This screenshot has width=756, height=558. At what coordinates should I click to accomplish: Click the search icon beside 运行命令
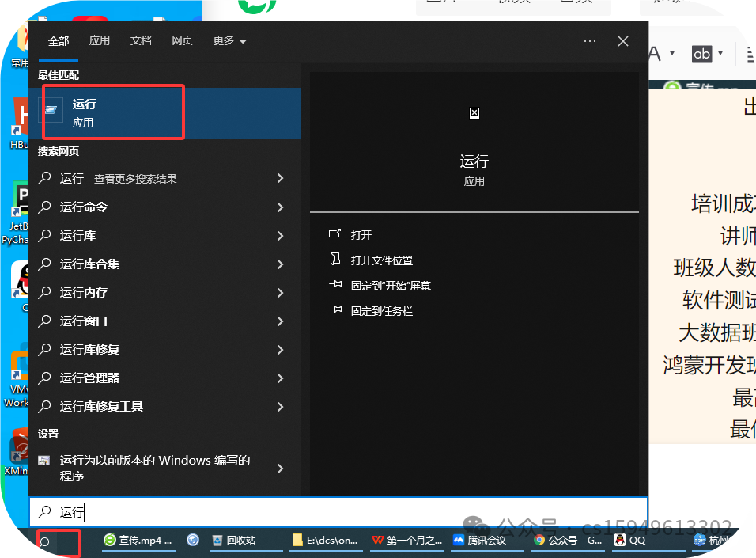(x=44, y=207)
